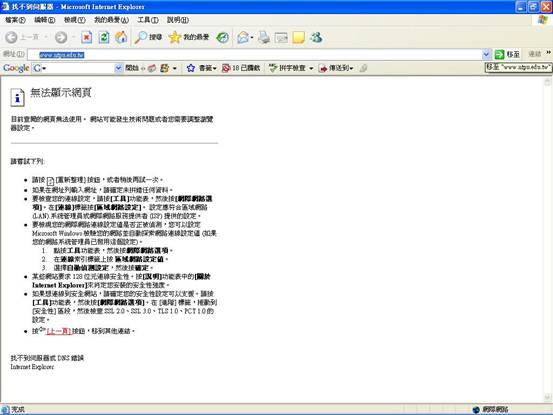Screen dimensions: 553x415
Task: Click the blocked popups counter button
Action: point(241,68)
